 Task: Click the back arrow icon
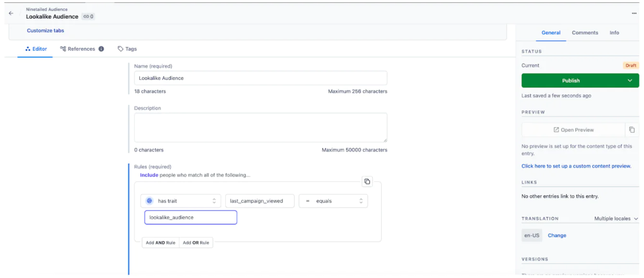[x=11, y=13]
